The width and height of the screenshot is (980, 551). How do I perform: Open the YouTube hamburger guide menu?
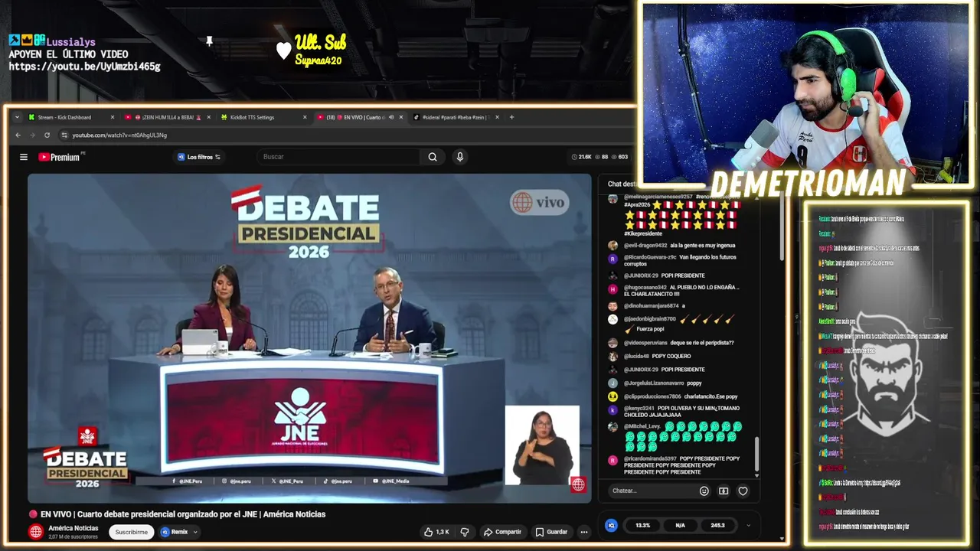24,157
